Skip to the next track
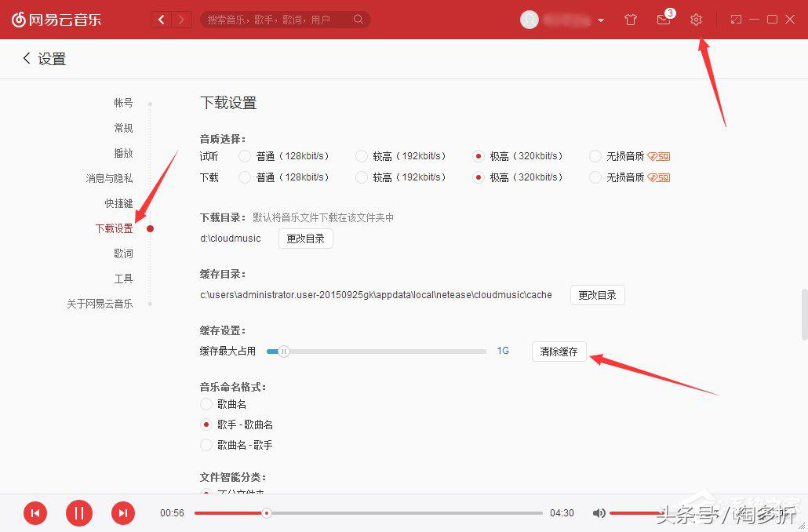 point(122,512)
